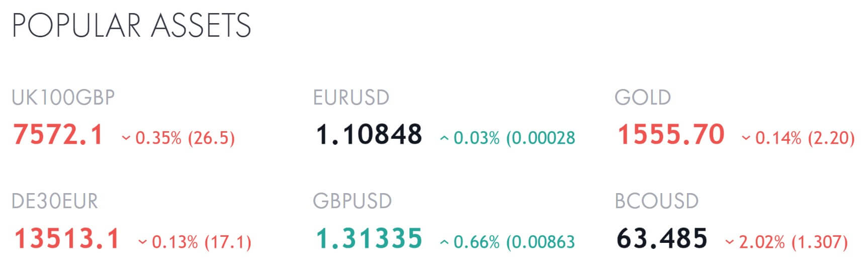The width and height of the screenshot is (868, 269).
Task: Click the BCOUSD price 63.485
Action: pos(662,239)
